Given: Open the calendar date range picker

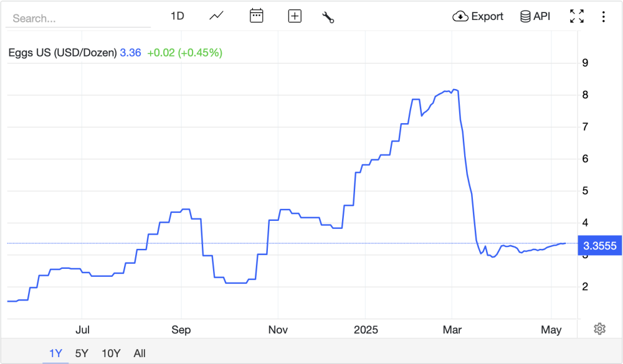Looking at the screenshot, I should coord(256,16).
